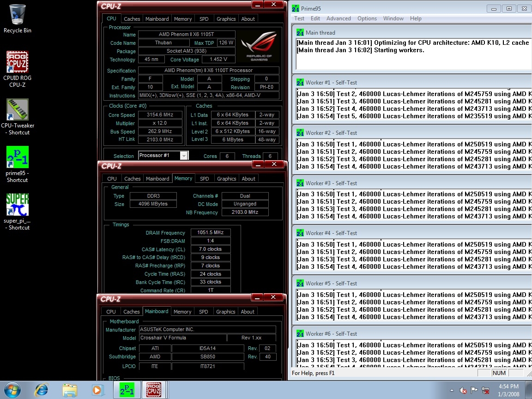Image resolution: width=532 pixels, height=399 pixels.
Task: Click the "1.452 V" core voltage value
Action: click(x=218, y=60)
